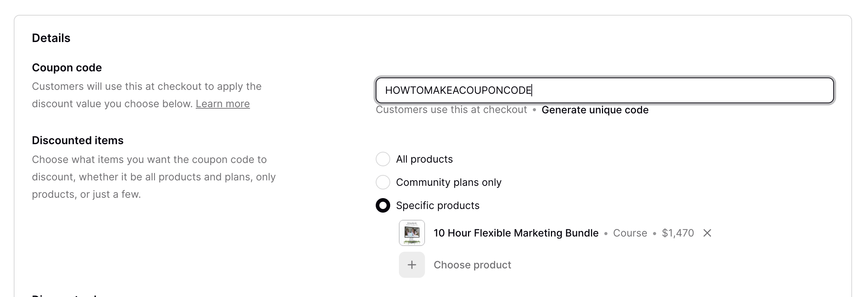Screen dimensions: 868x297
Task: Click the Coupon code heading
Action: [x=67, y=68]
